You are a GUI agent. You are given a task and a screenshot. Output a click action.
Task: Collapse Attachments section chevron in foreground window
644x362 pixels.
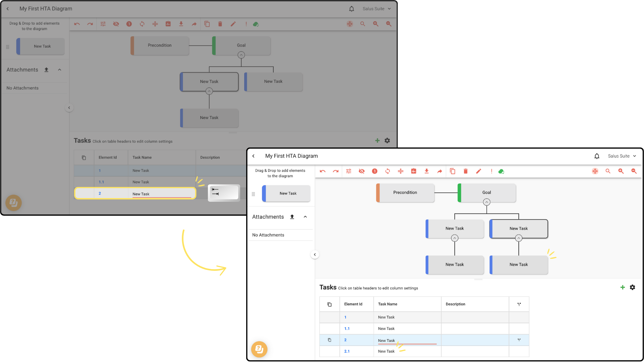pos(305,217)
